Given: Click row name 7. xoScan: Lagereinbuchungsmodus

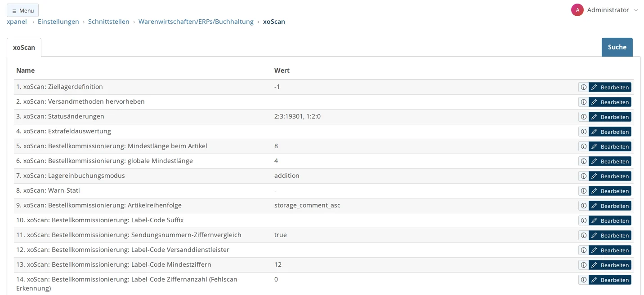Looking at the screenshot, I should tap(71, 176).
